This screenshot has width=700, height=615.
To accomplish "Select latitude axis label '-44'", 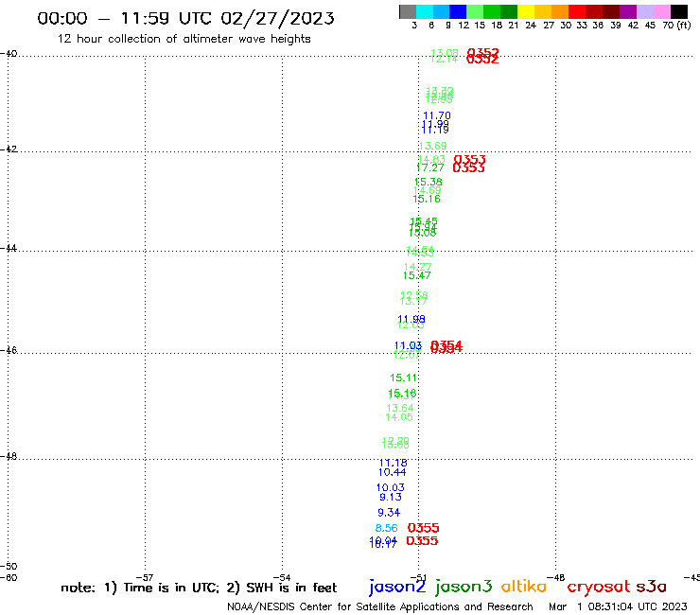I will (x=9, y=248).
